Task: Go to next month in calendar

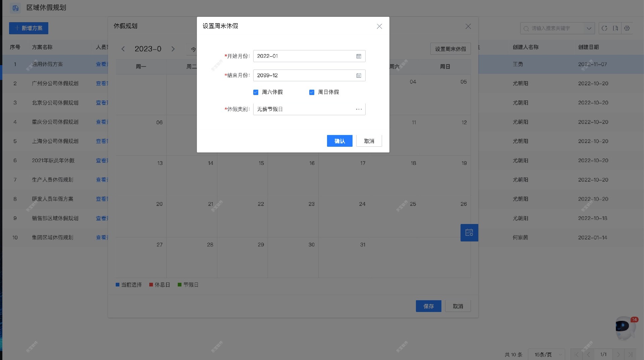Action: point(173,49)
